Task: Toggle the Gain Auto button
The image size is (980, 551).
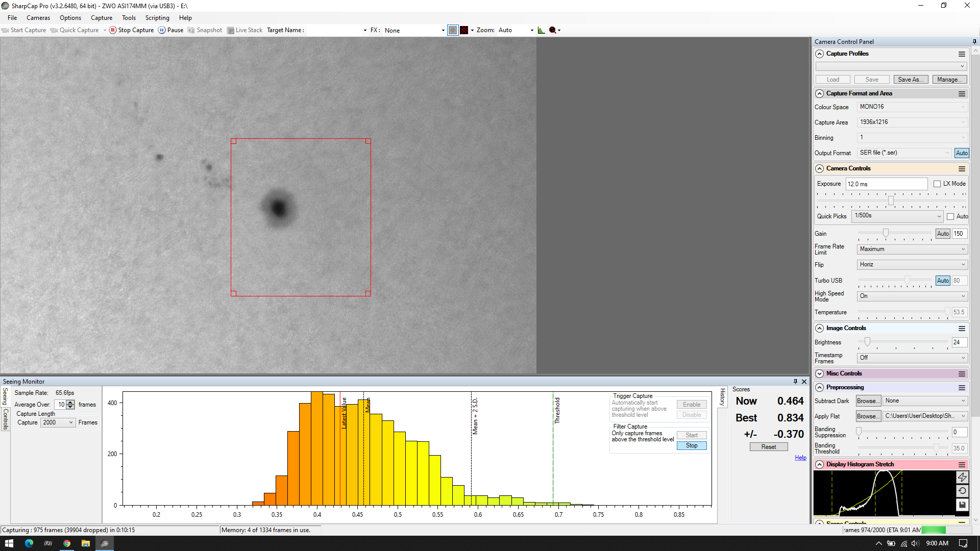Action: click(943, 234)
